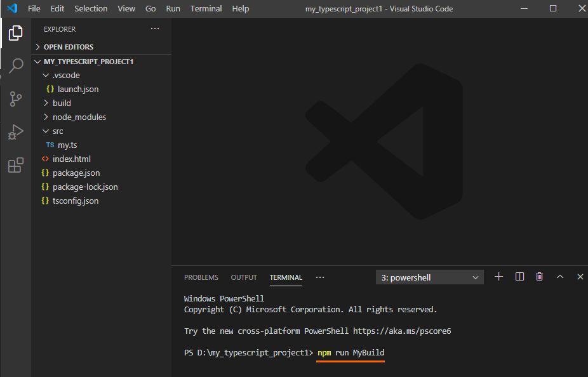Expand the build folder

point(62,103)
